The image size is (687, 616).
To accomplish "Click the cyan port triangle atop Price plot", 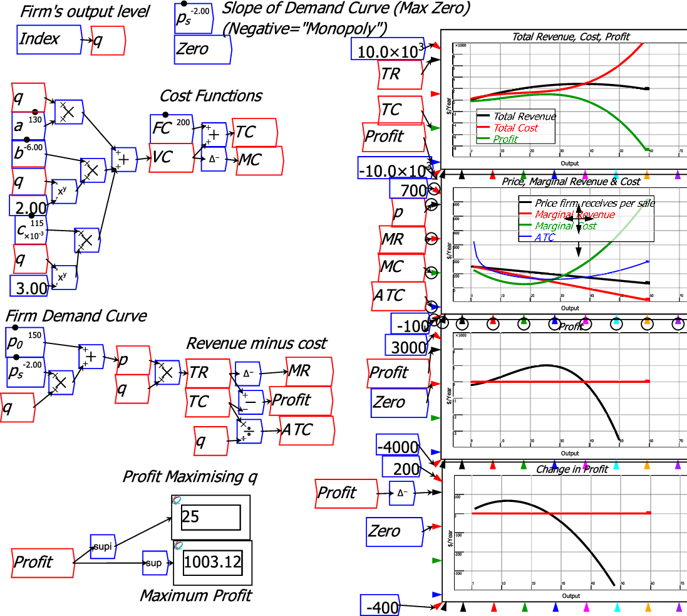I will (x=616, y=175).
